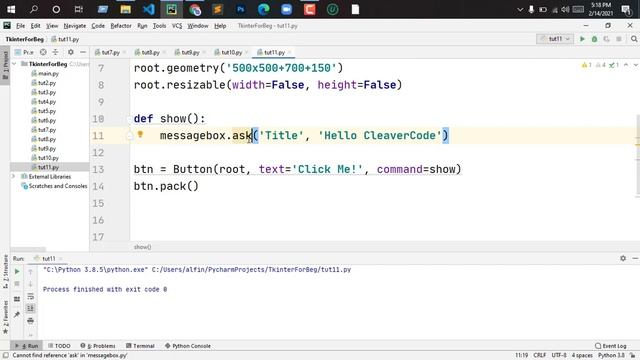This screenshot has width=640, height=360.
Task: Toggle the Favorites side tool window
Action: pos(5,318)
